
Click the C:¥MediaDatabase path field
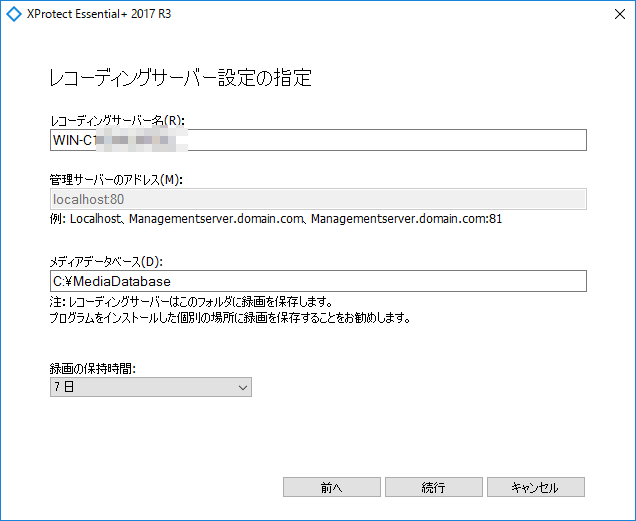[x=318, y=281]
